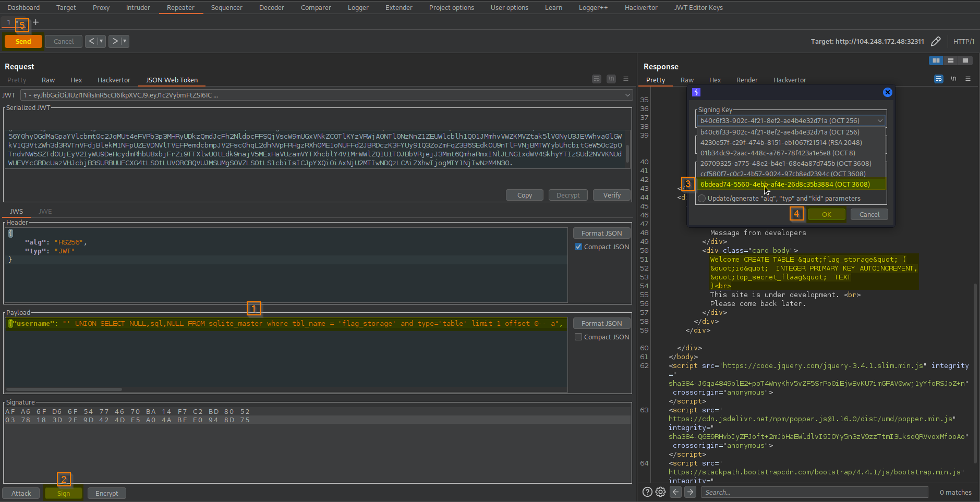Open the JWT Editor Keys tab
The width and height of the screenshot is (980, 502).
[x=698, y=7]
